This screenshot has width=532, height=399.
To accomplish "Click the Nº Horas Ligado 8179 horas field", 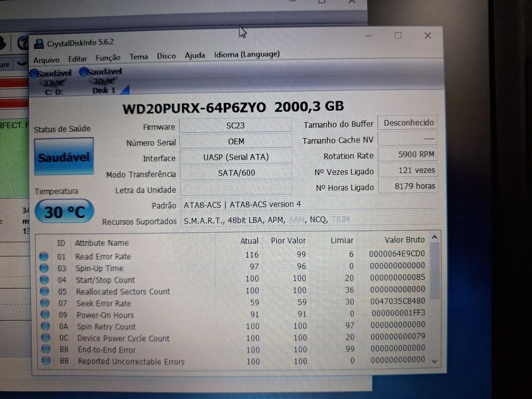I will [408, 186].
